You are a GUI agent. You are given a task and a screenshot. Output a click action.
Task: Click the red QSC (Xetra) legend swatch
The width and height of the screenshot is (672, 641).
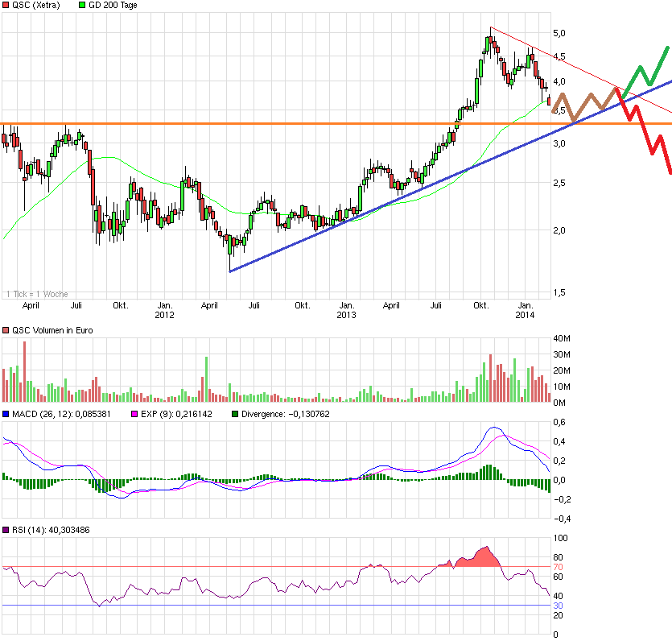[6, 5]
